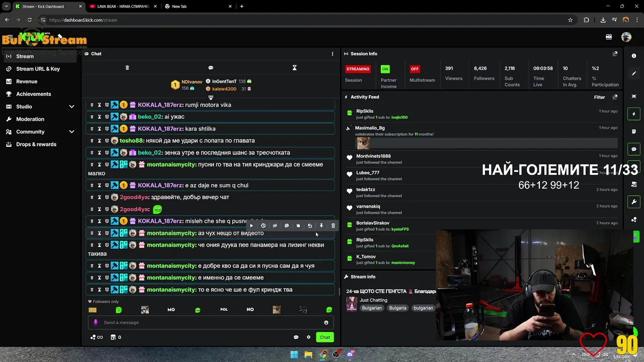Click the document icon in right sidebar

coord(634,132)
